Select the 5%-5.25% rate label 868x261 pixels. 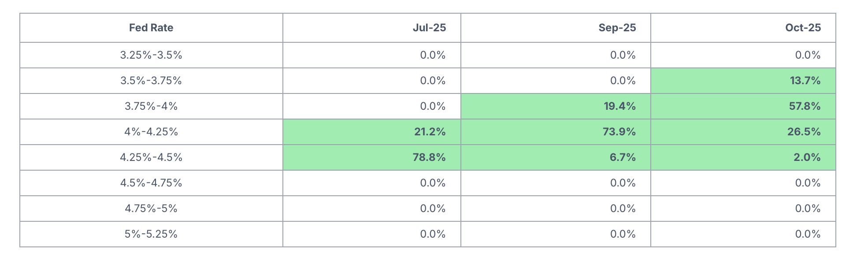click(151, 234)
